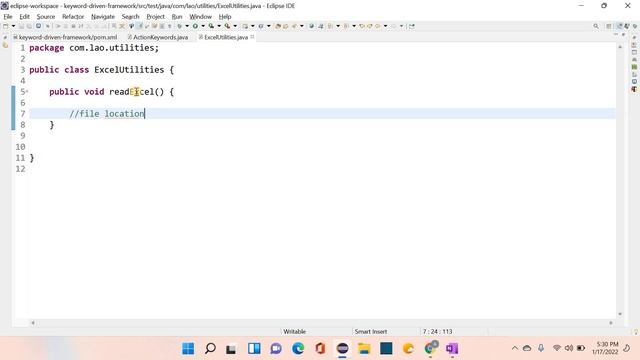640x360 pixels.
Task: Click the 'readExcel' method name
Action: [x=131, y=92]
